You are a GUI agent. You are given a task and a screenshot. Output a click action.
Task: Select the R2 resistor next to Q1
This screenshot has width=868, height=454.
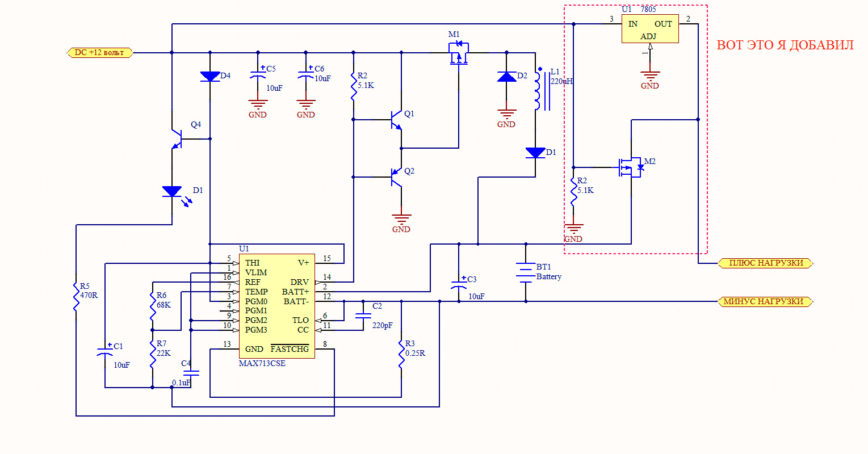tap(354, 86)
